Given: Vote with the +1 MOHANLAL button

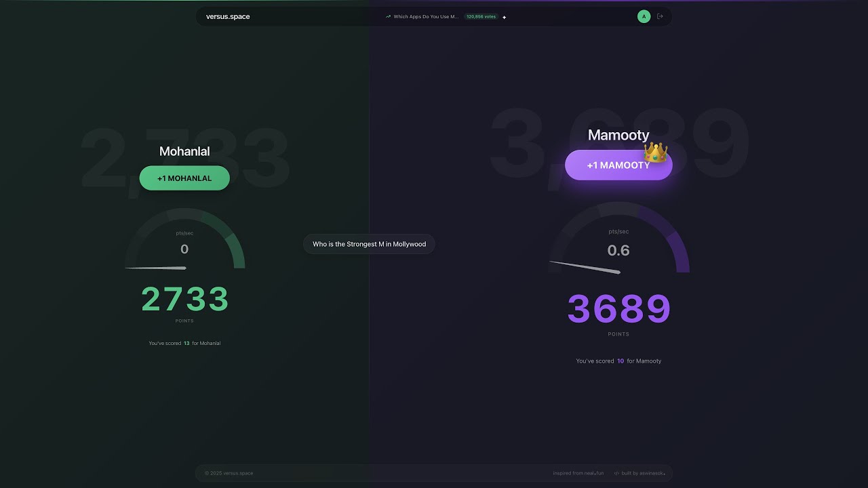Looking at the screenshot, I should point(184,178).
